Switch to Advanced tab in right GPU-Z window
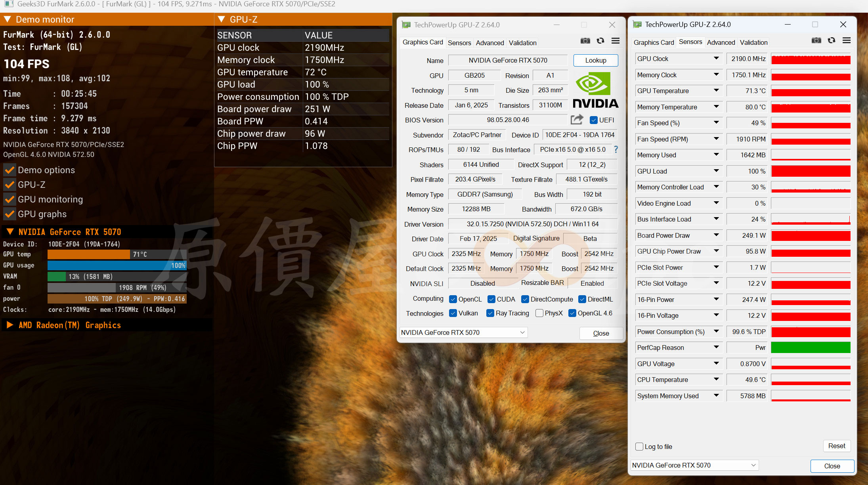The width and height of the screenshot is (868, 485). [x=721, y=42]
